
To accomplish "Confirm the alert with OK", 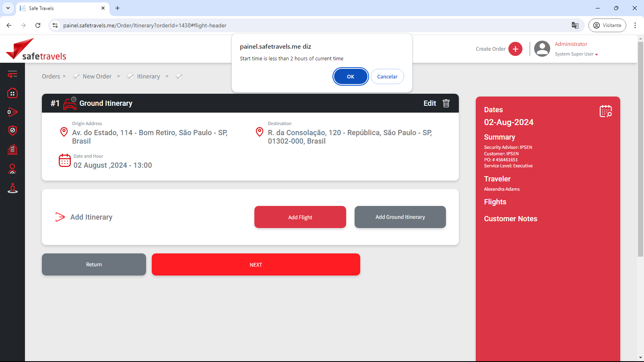I will 351,76.
